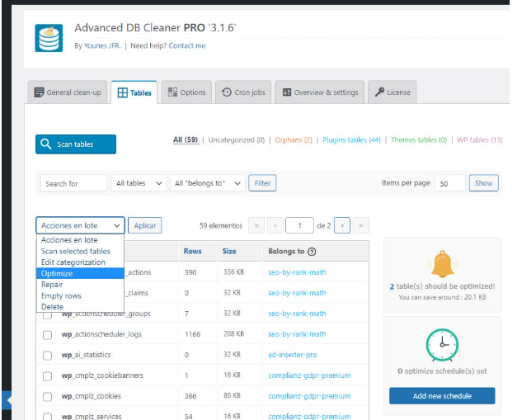Click Add new schedule button

(x=442, y=396)
